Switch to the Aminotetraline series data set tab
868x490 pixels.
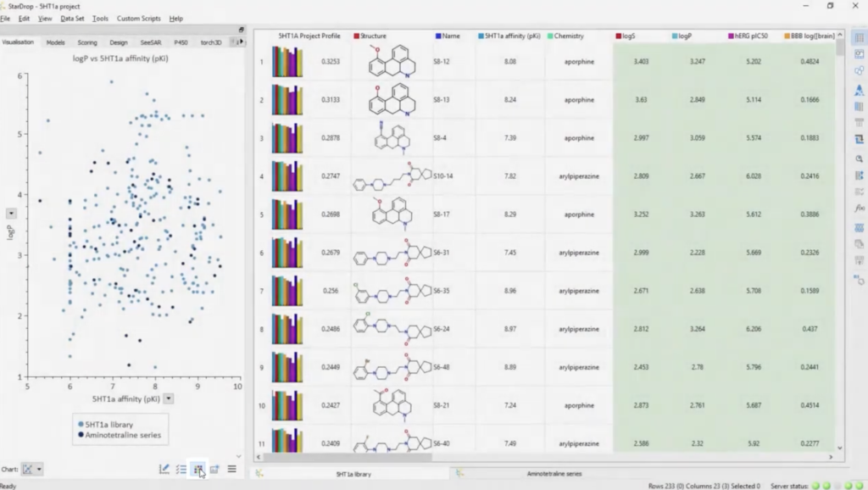point(554,474)
